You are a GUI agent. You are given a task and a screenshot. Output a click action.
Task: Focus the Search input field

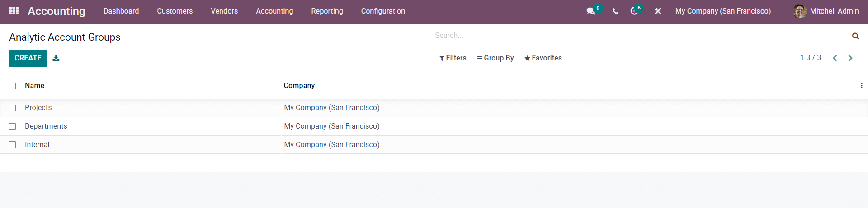(642, 35)
